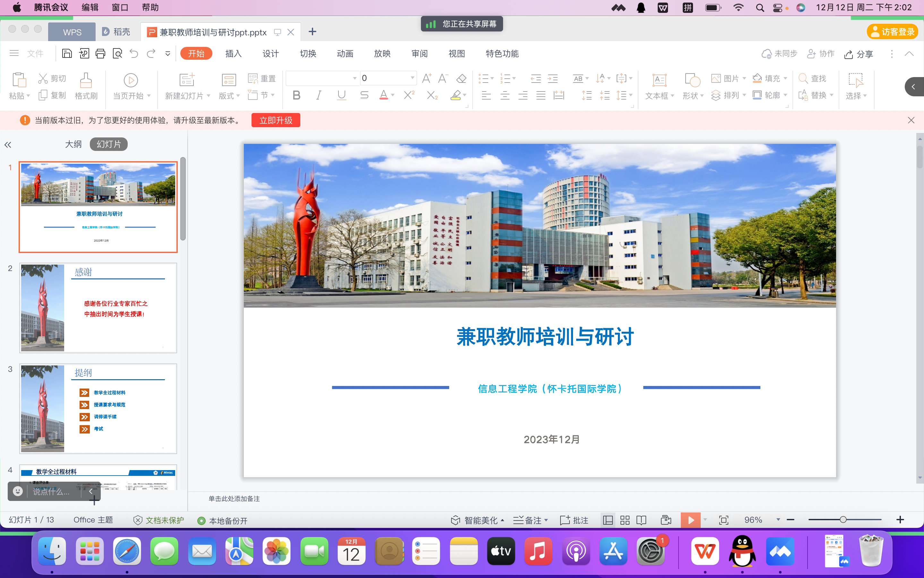Add a comment with 批注

pos(574,520)
